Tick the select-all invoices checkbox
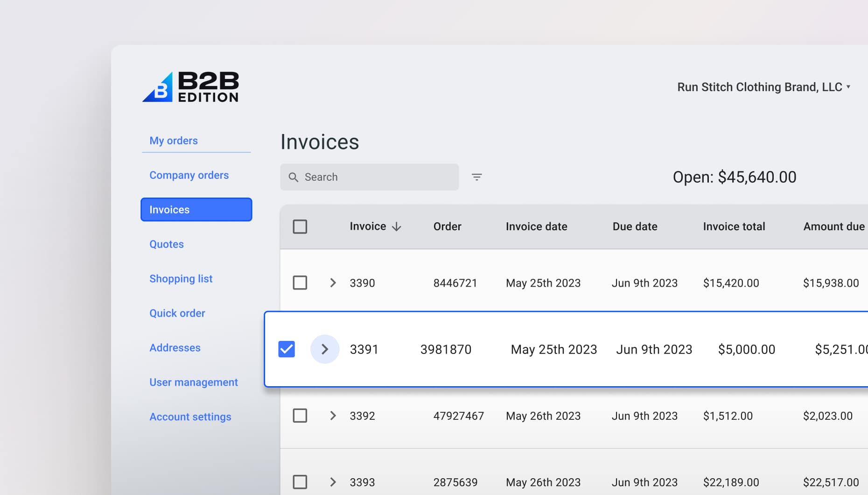Screen dimensions: 868x495 [x=300, y=227]
